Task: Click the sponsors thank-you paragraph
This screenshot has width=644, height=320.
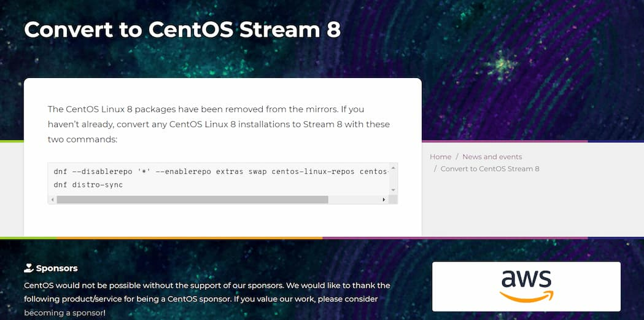Action: click(207, 292)
